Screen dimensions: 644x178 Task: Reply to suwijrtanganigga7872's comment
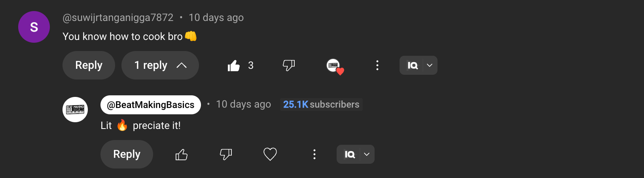click(89, 65)
